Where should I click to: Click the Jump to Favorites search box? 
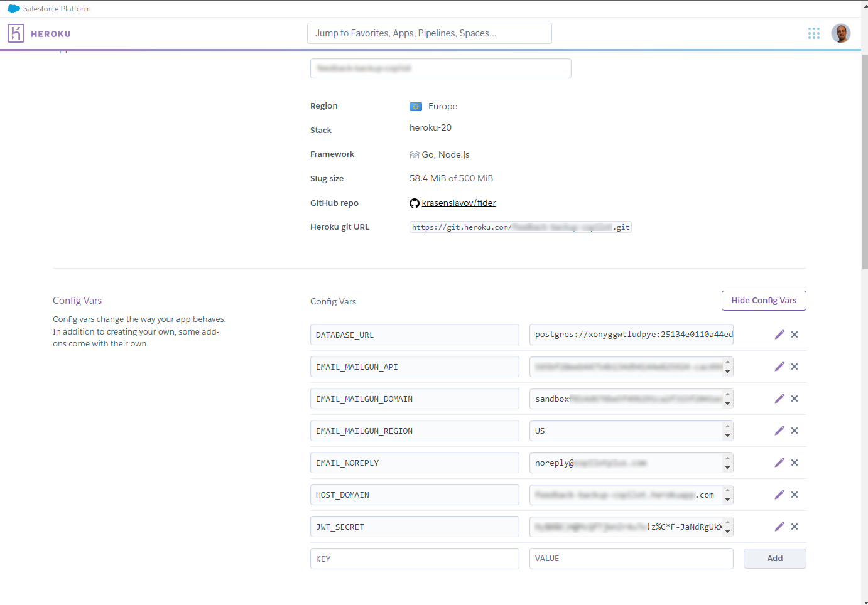pos(429,33)
